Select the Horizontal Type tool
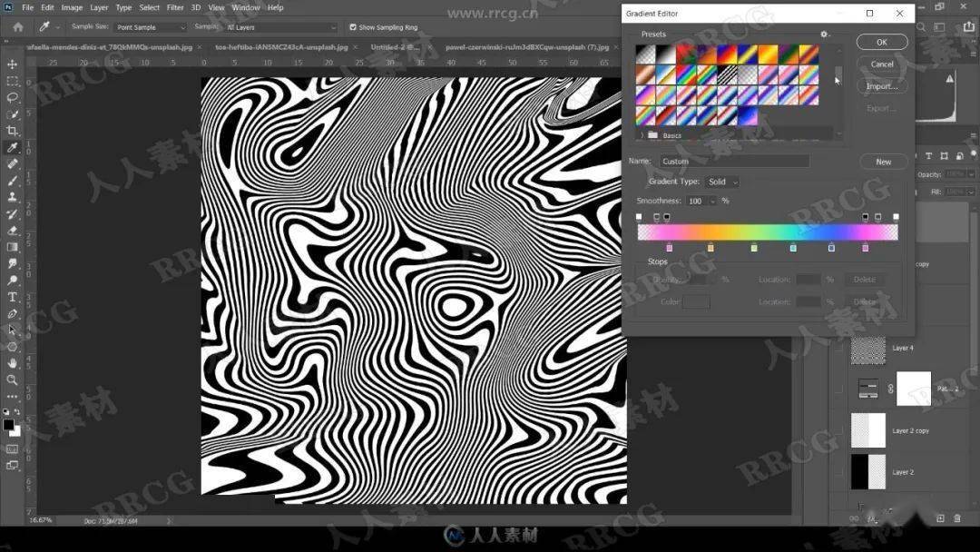The height and width of the screenshot is (552, 980). click(x=12, y=297)
